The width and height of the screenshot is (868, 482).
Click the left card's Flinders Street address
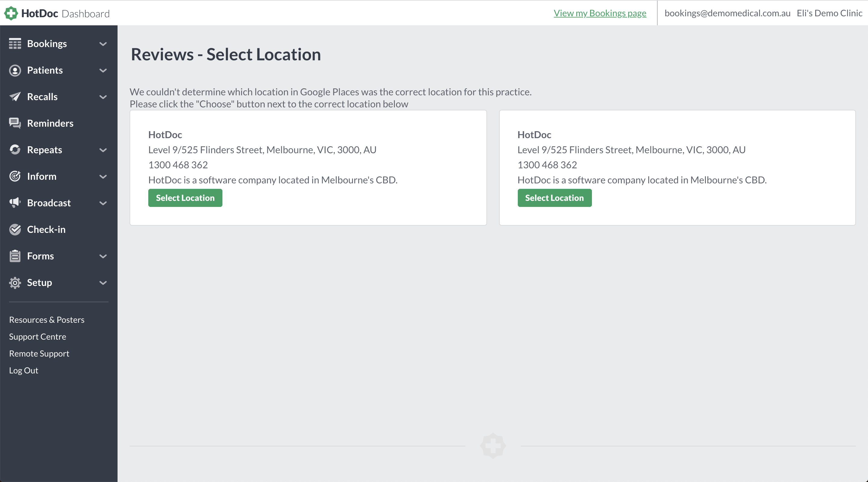pyautogui.click(x=262, y=150)
